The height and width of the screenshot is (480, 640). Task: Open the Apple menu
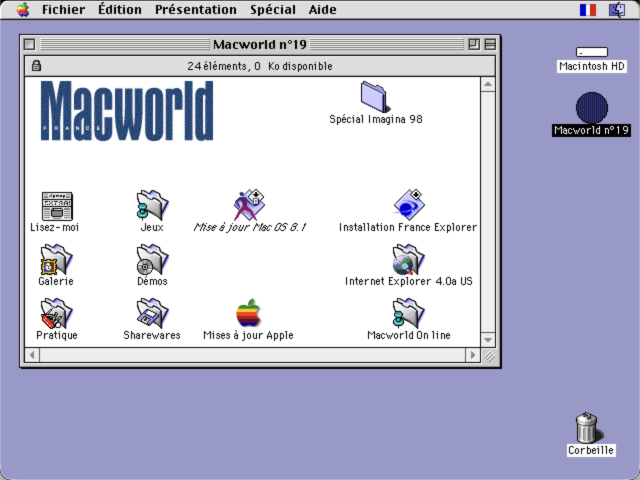coord(23,9)
